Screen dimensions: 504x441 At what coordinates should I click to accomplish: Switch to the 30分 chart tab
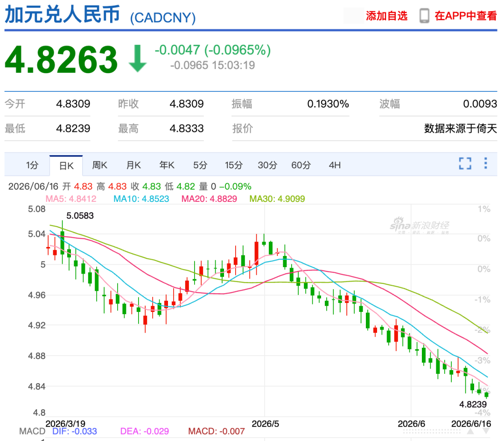[x=267, y=165]
